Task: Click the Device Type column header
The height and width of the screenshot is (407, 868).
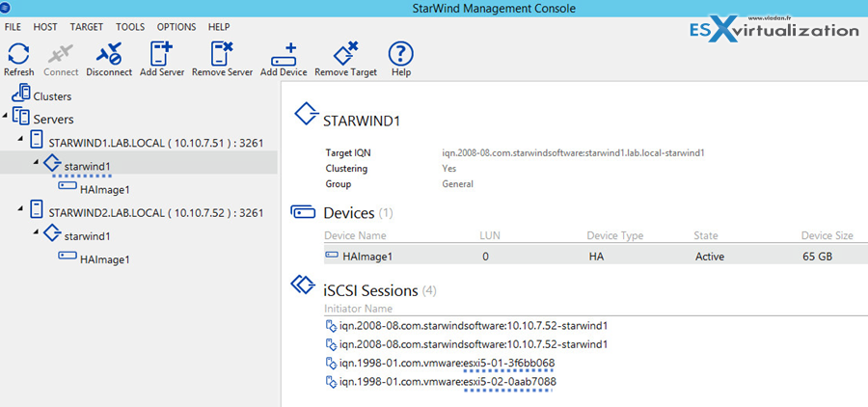Action: pyautogui.click(x=615, y=236)
